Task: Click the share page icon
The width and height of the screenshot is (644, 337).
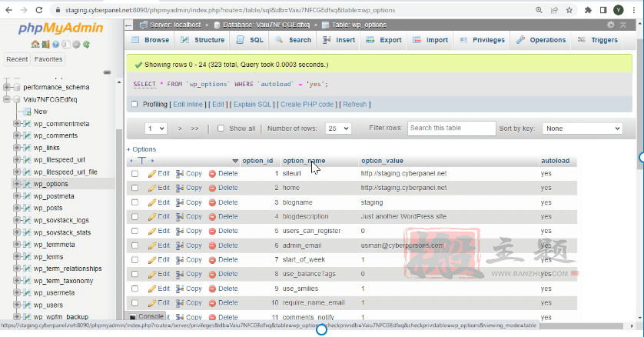Action: tap(554, 10)
